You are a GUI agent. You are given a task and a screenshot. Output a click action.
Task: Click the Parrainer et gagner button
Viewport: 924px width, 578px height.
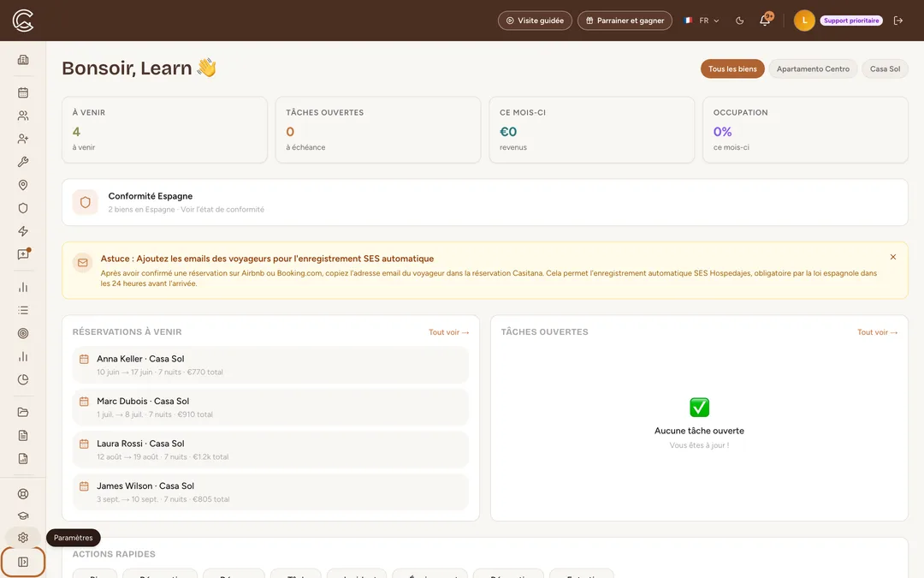[625, 21]
